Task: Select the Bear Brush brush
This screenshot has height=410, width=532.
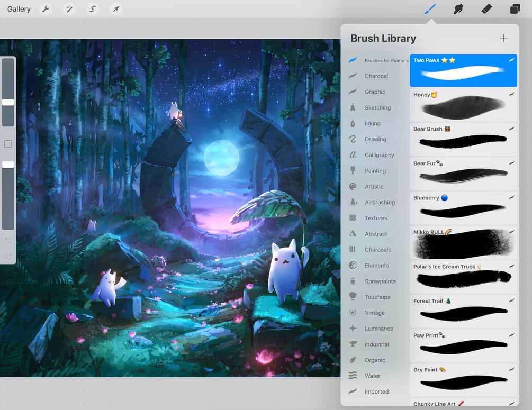Action: (464, 139)
